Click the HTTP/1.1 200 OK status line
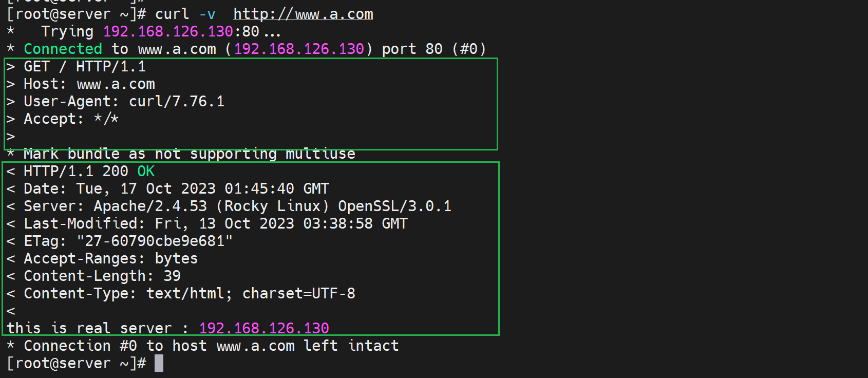Screen dimensions: 868x378 click(x=89, y=172)
